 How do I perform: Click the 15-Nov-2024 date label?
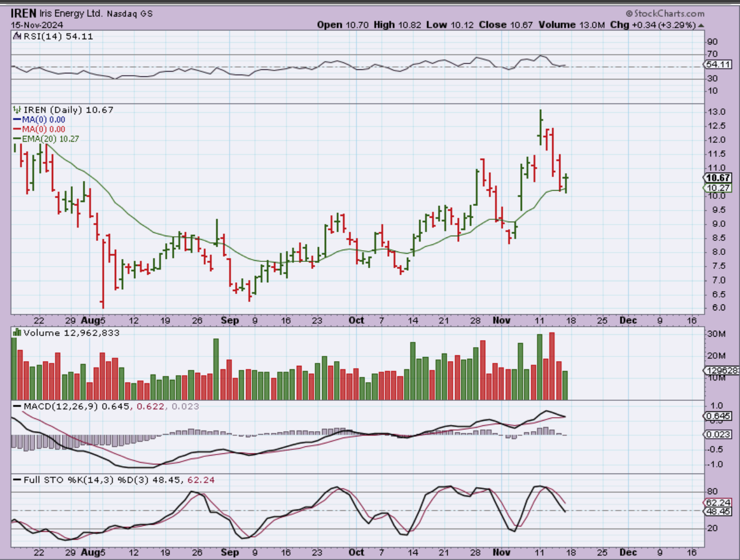click(37, 25)
